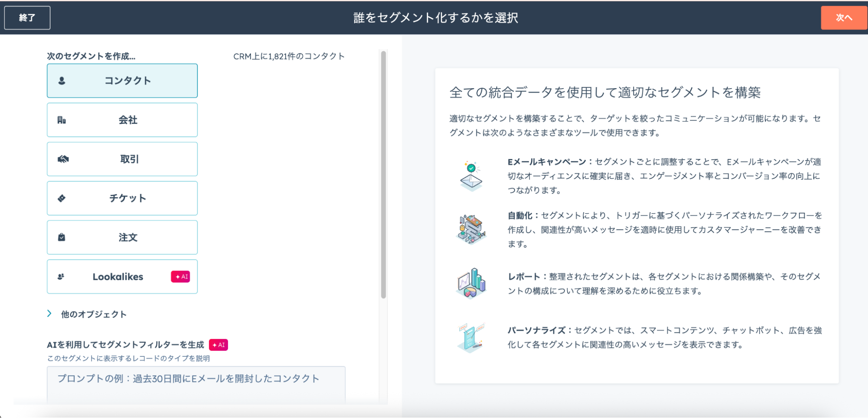
Task: Click the contact person icon
Action: tap(62, 81)
